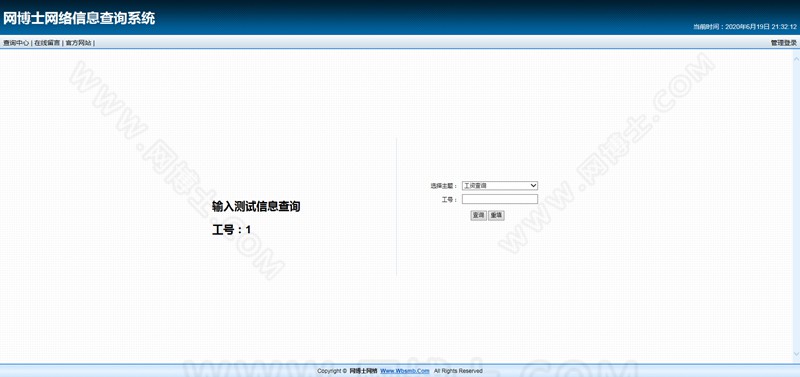Click the All Rights Reserved footer text
This screenshot has width=800, height=377.
point(458,371)
